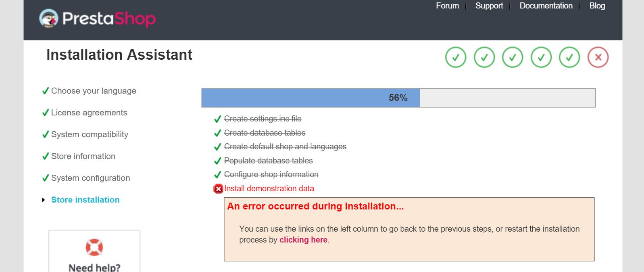Open the Documentation link
This screenshot has width=644, height=272.
(x=546, y=6)
